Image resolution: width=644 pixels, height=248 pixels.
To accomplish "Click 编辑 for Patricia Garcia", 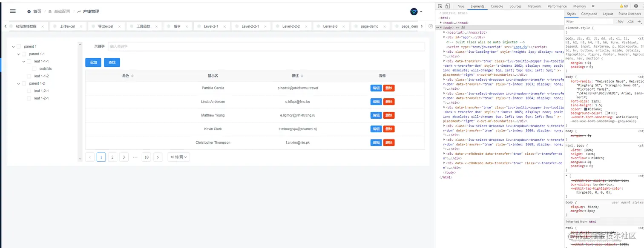I will (376, 88).
